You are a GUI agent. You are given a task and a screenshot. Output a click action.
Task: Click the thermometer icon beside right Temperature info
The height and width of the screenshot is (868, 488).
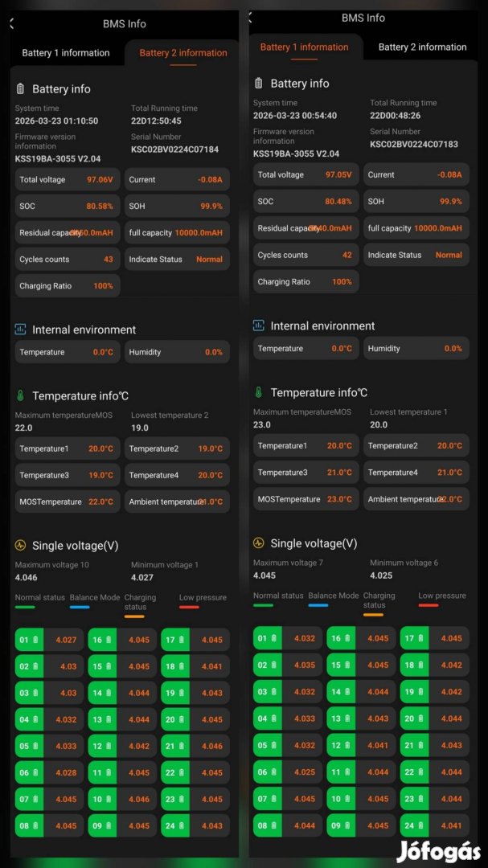click(258, 393)
